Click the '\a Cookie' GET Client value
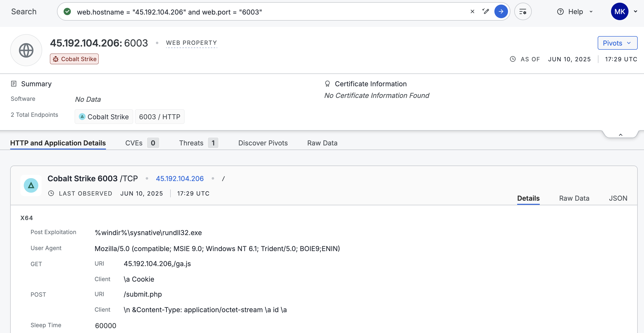 pyautogui.click(x=139, y=279)
